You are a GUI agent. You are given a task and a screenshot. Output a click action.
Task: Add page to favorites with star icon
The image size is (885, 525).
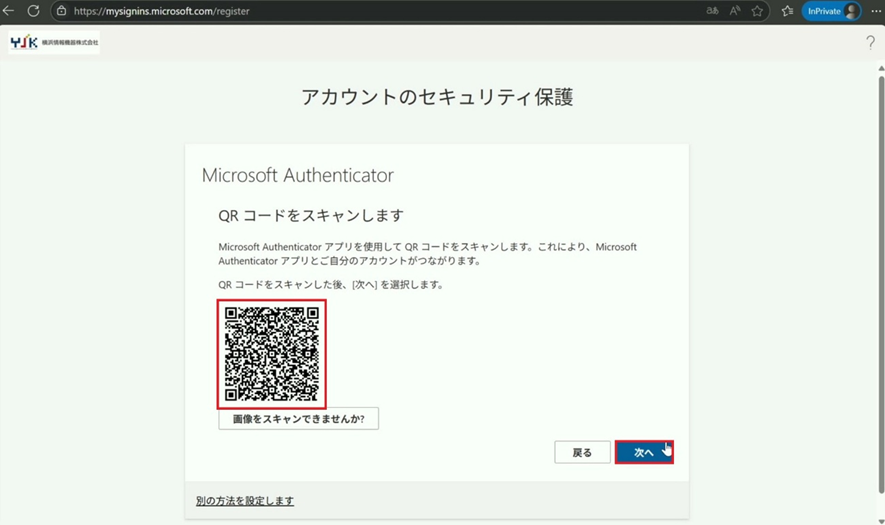coord(757,11)
